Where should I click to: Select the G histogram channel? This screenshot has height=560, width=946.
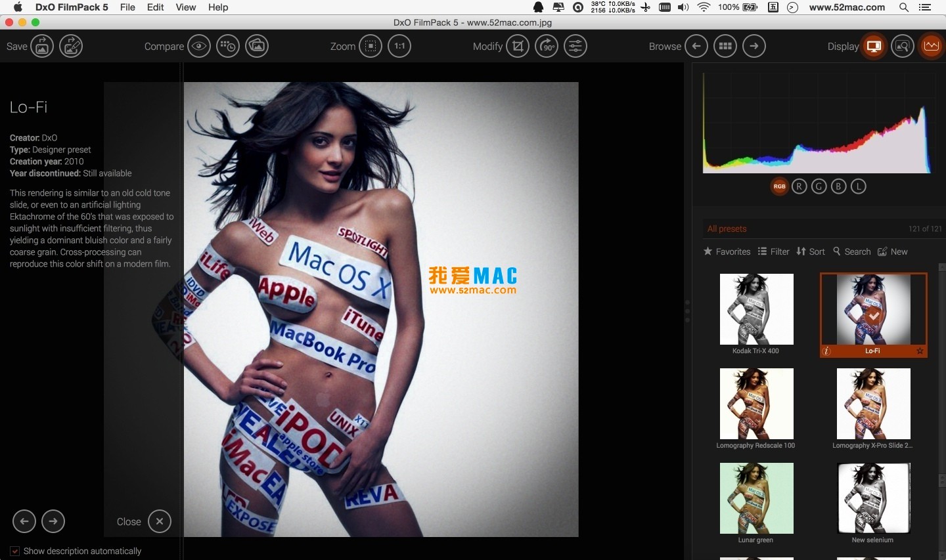819,186
